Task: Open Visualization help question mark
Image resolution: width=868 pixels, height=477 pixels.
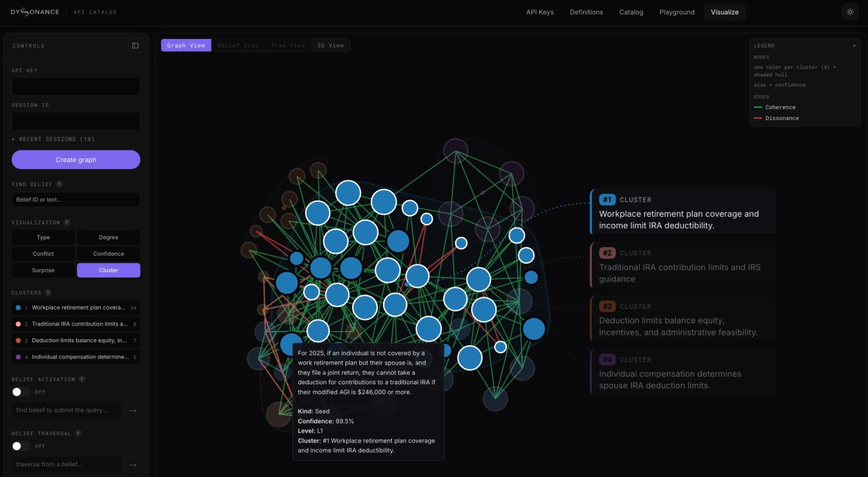Action: coord(67,222)
